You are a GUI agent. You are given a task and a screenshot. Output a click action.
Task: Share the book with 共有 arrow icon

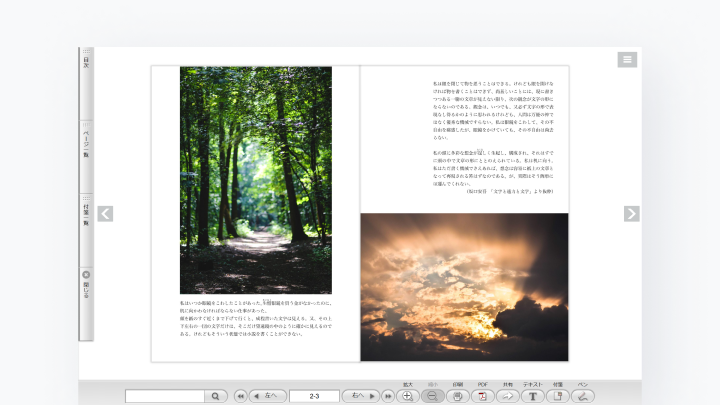tap(508, 396)
